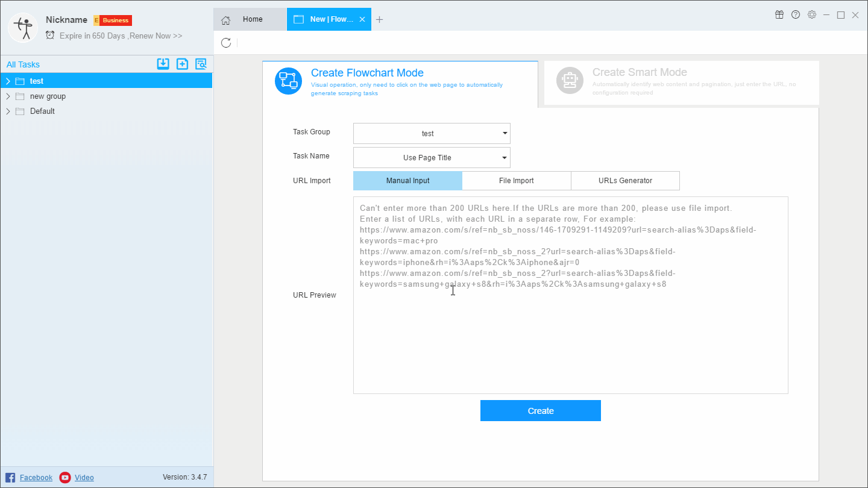868x488 pixels.
Task: Expand the test task group
Action: (8, 81)
